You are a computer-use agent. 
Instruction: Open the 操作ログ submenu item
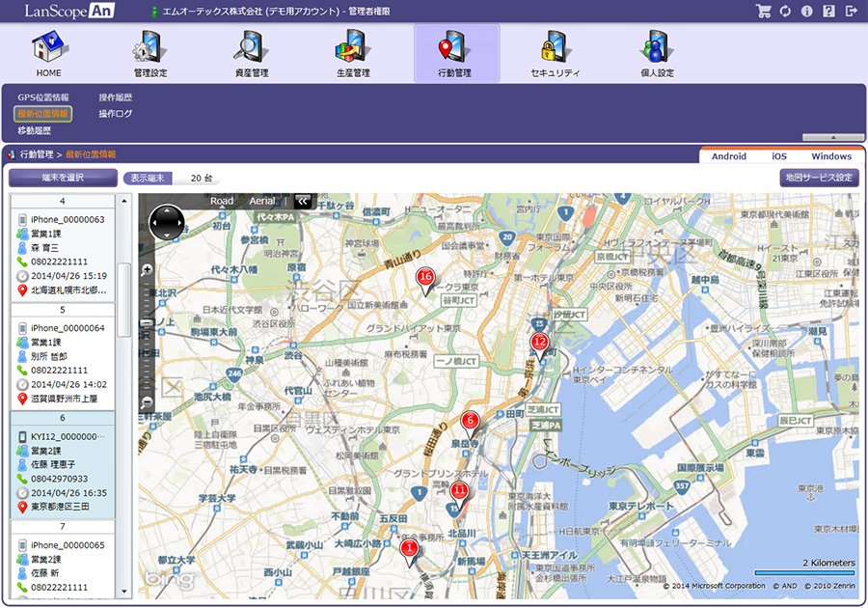(115, 114)
